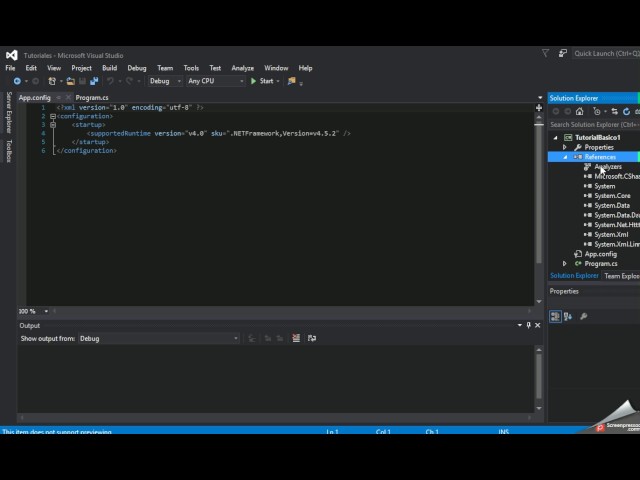640x480 pixels.
Task: Switch to the Team Explorer tab
Action: click(622, 276)
